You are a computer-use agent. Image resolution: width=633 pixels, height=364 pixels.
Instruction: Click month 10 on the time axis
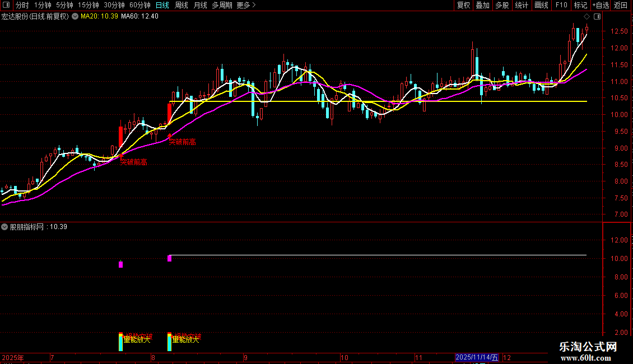coord(344,357)
